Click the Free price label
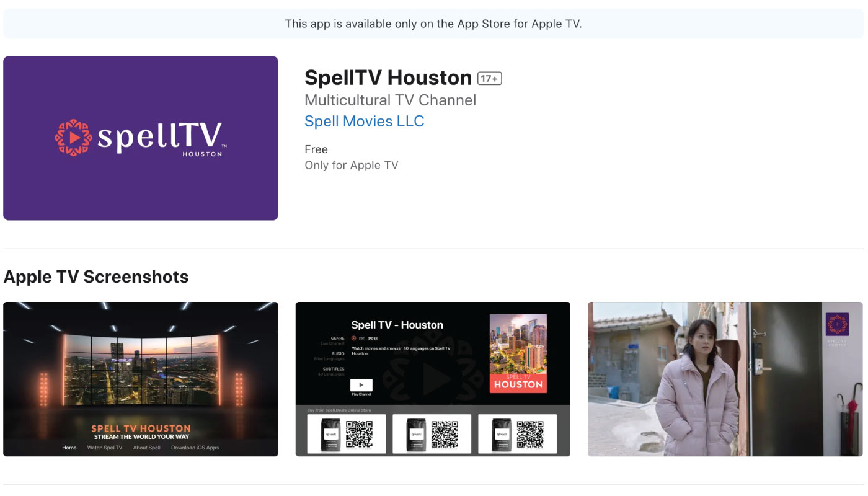The image size is (868, 496). point(316,149)
